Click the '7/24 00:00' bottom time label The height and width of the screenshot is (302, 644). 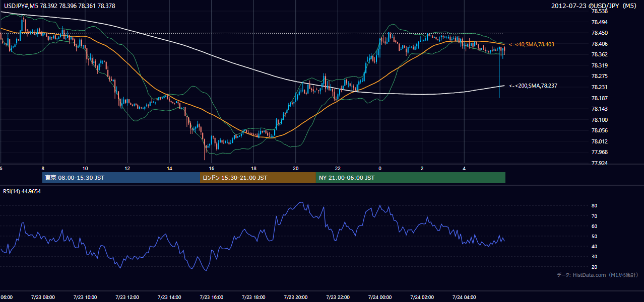click(x=380, y=297)
